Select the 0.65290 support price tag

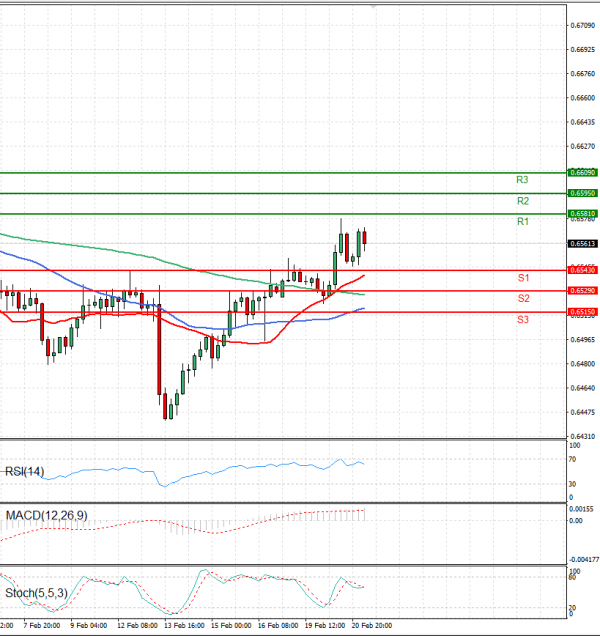tap(583, 291)
